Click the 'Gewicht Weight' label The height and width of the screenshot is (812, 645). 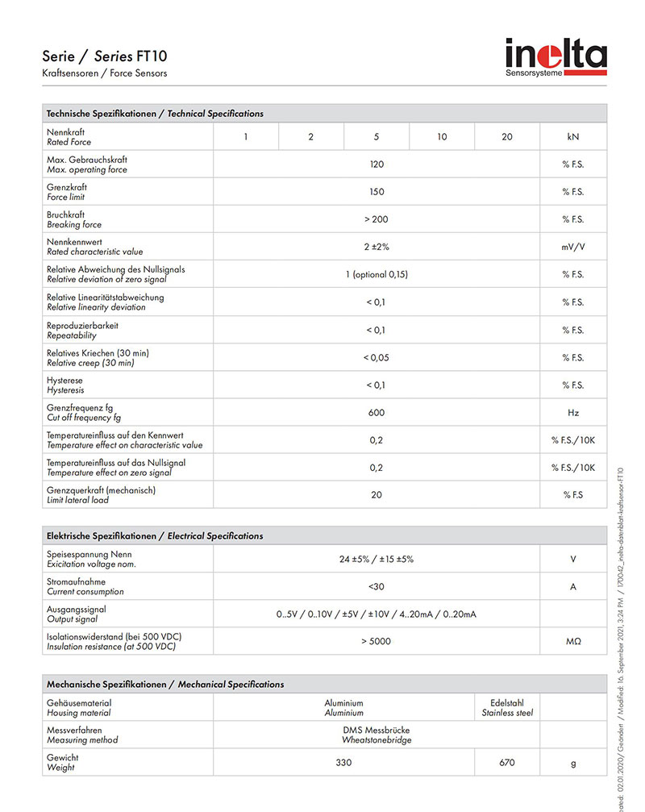click(62, 762)
